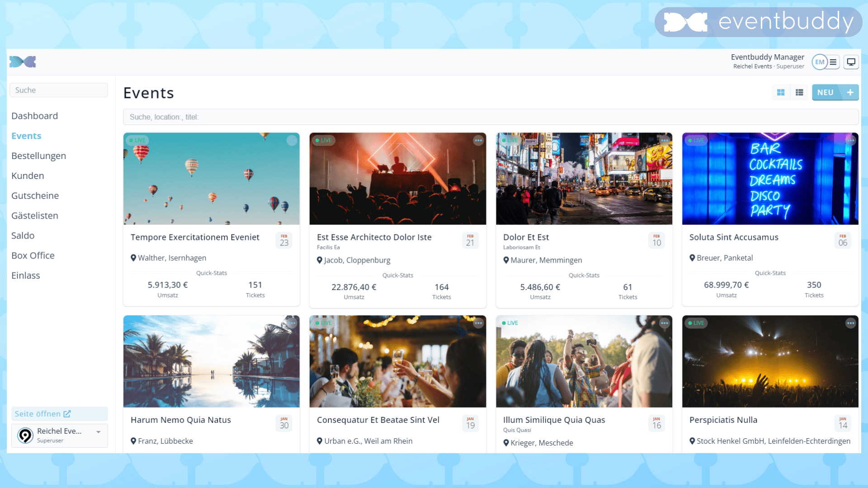Click the FEB 06 date badge

843,240
